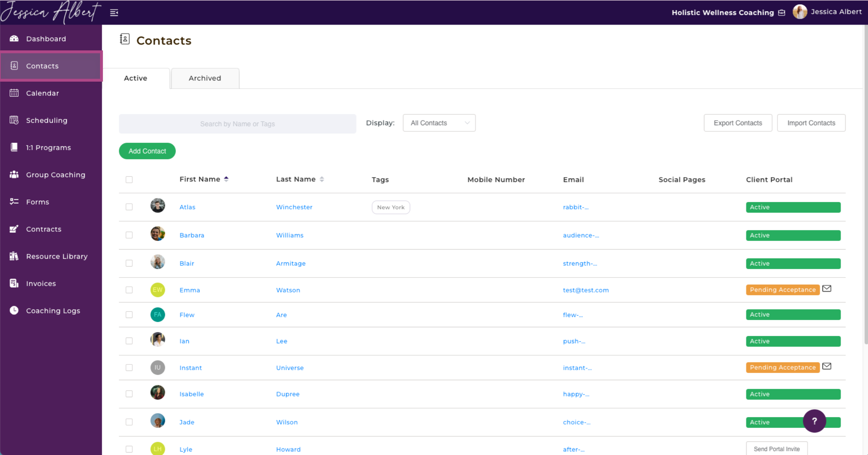Image resolution: width=868 pixels, height=455 pixels.
Task: Check the box for Isabelle Dupree
Action: click(129, 394)
